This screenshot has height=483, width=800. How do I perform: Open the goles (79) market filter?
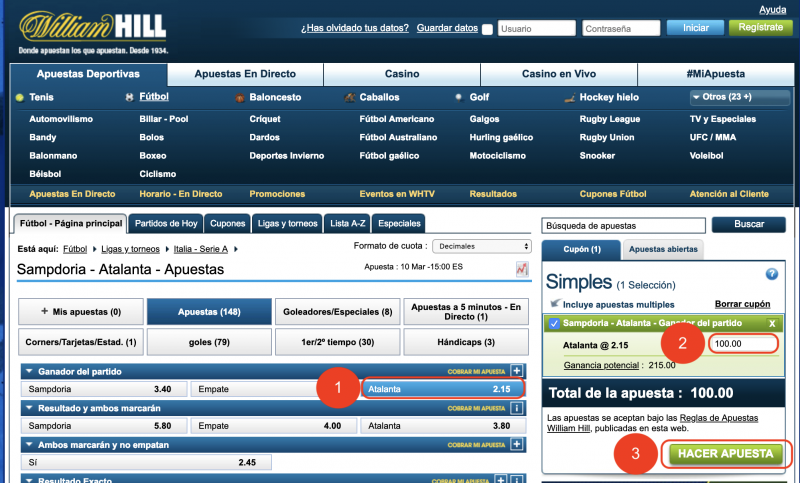209,342
